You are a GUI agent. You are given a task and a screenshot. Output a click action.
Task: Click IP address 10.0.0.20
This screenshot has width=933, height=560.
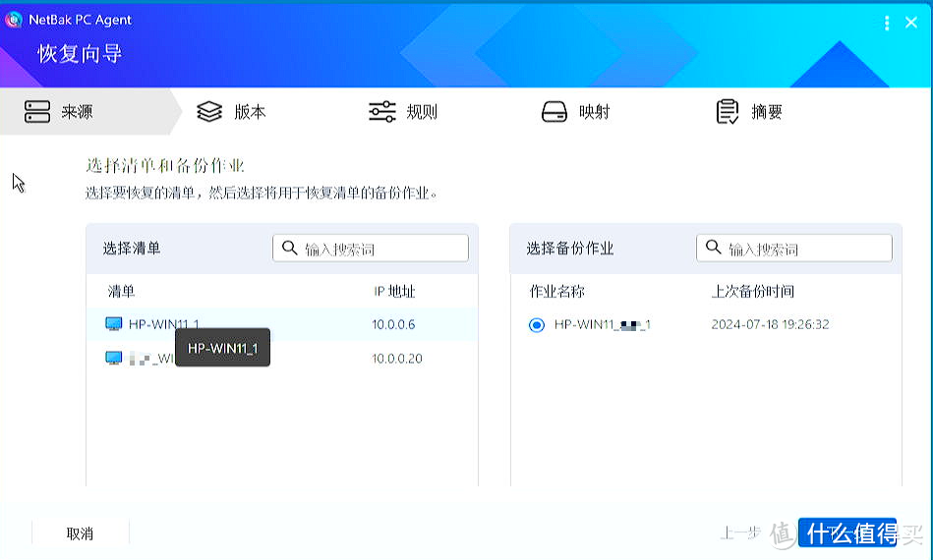(x=397, y=359)
